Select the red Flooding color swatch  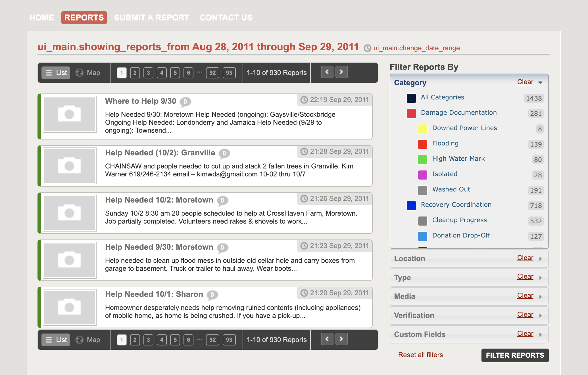click(423, 144)
